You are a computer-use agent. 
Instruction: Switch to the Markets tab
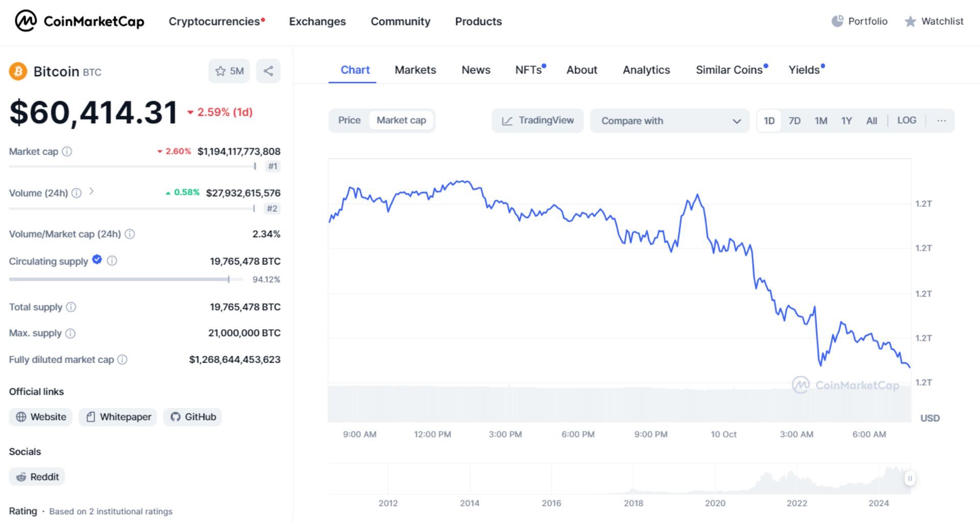(x=414, y=70)
